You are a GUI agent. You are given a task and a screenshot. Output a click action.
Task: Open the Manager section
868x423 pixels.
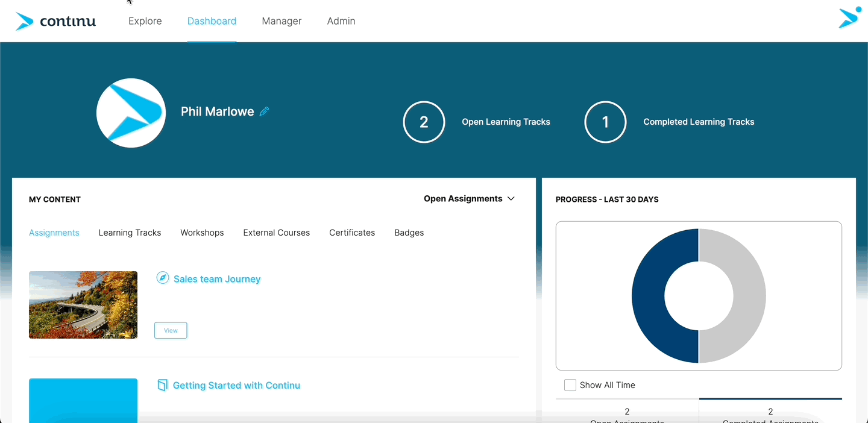pos(281,21)
